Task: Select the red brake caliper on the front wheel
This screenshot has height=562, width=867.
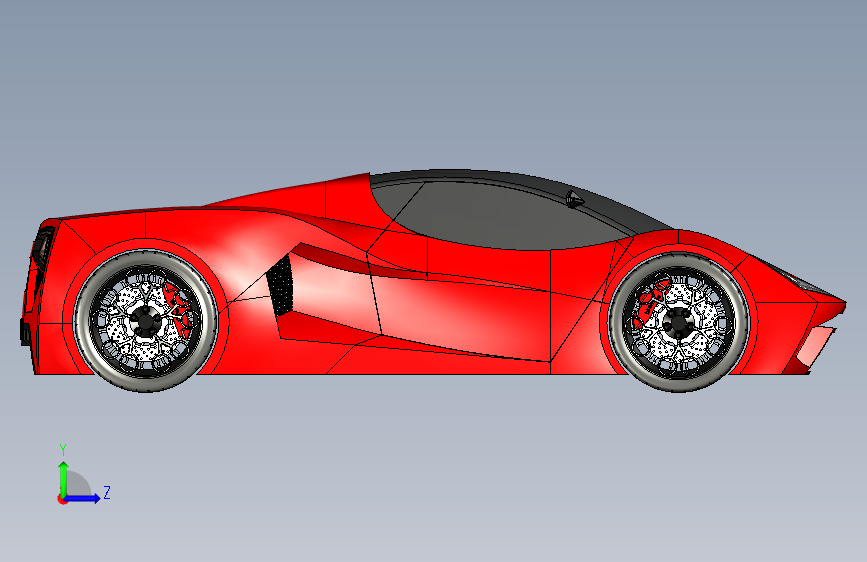Action: 650,303
